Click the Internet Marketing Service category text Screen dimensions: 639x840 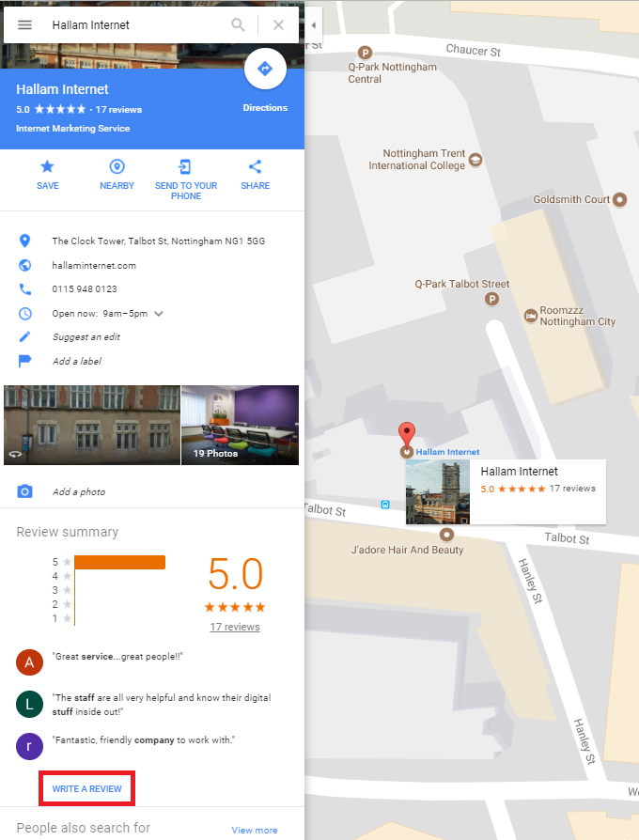pyautogui.click(x=73, y=129)
